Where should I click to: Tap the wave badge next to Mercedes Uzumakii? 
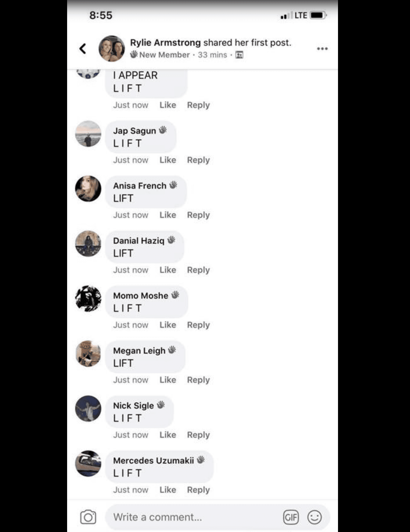pos(201,460)
